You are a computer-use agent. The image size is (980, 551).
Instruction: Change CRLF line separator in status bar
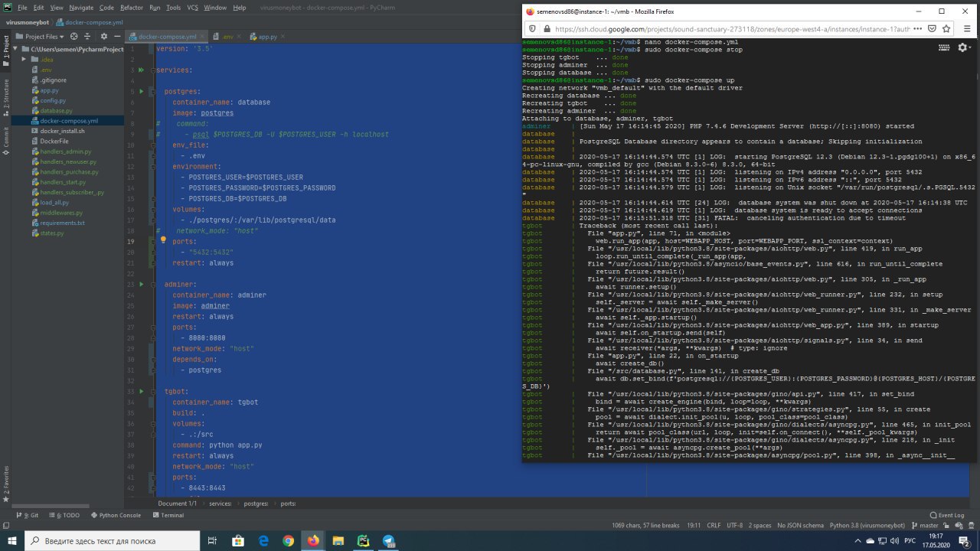point(714,526)
